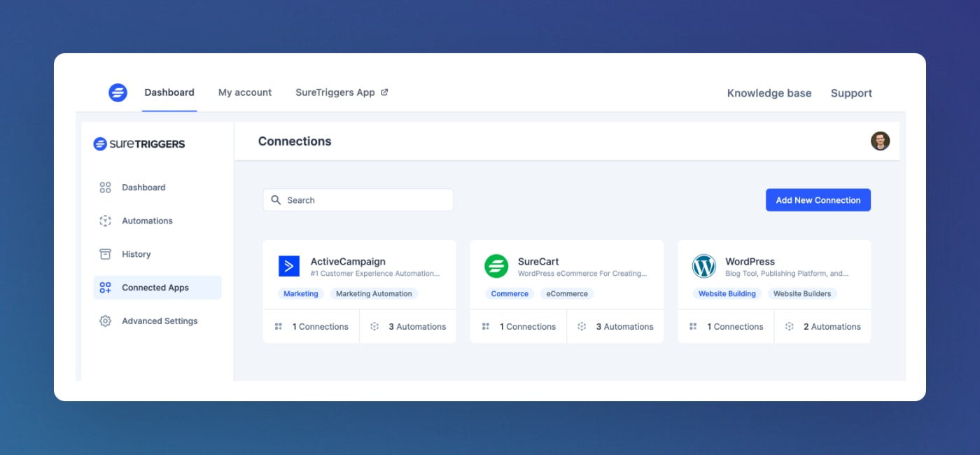Click the WordPress app logo
980x455 pixels.
tap(704, 266)
